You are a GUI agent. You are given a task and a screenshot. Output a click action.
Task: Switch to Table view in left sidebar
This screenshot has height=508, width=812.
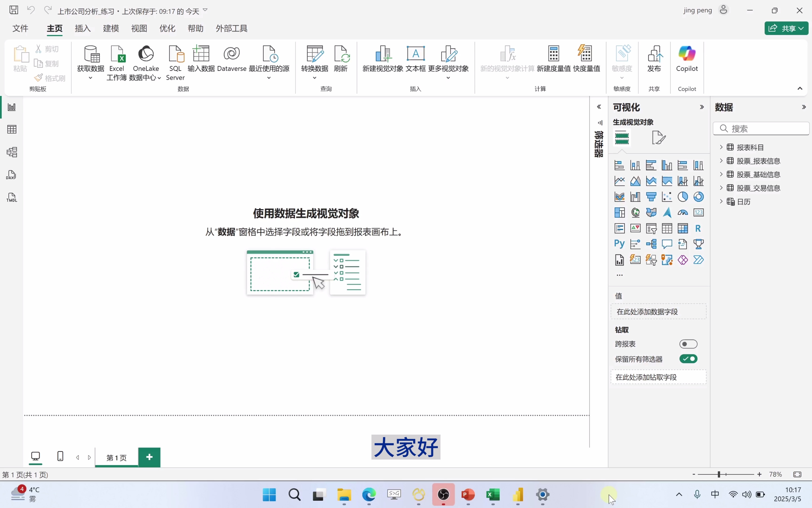(12, 129)
